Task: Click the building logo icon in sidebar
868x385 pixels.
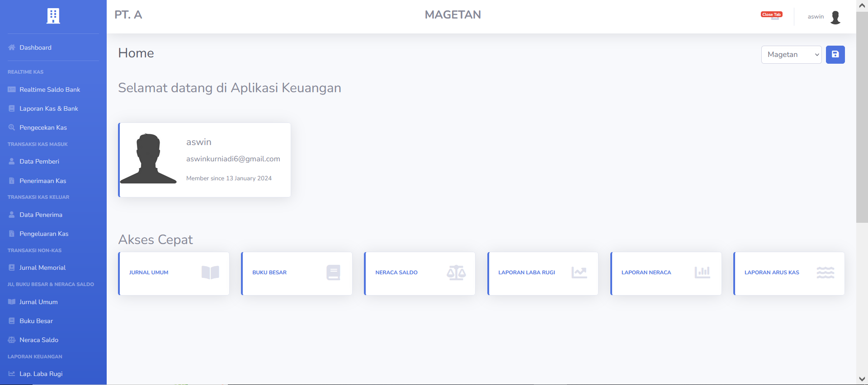Action: 53,16
